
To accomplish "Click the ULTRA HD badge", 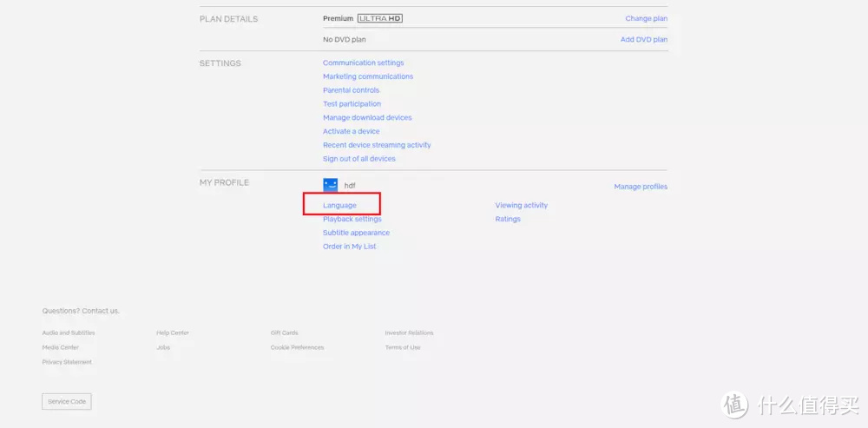I will [380, 18].
